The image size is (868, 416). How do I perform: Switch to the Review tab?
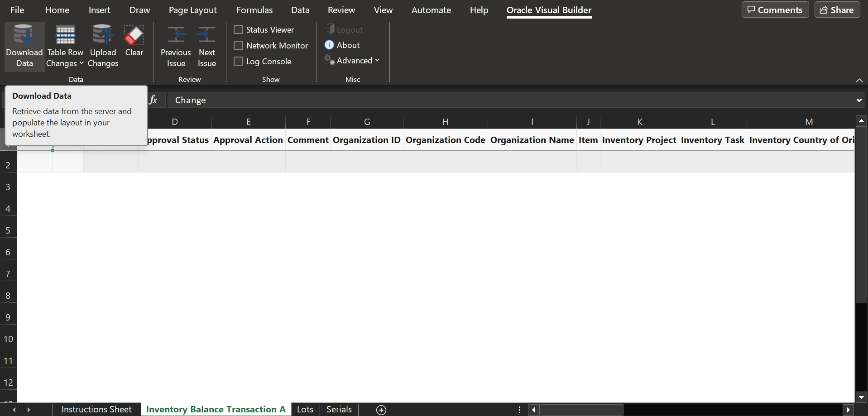341,10
